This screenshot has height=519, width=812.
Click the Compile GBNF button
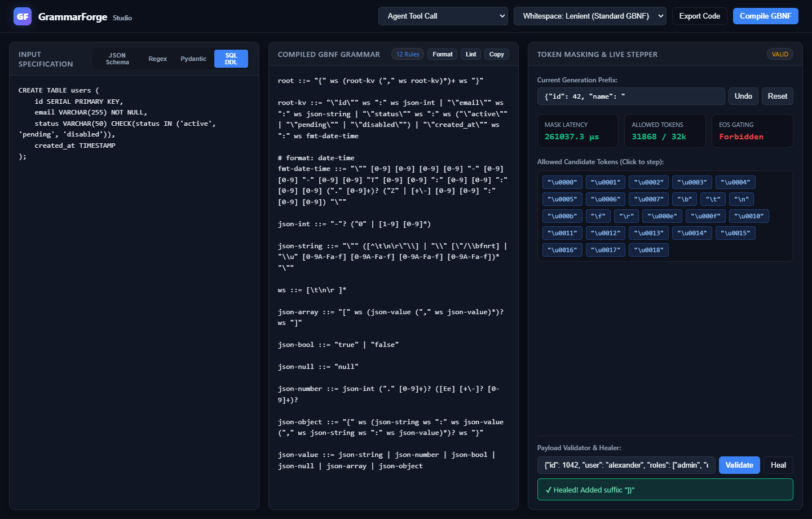tap(766, 16)
